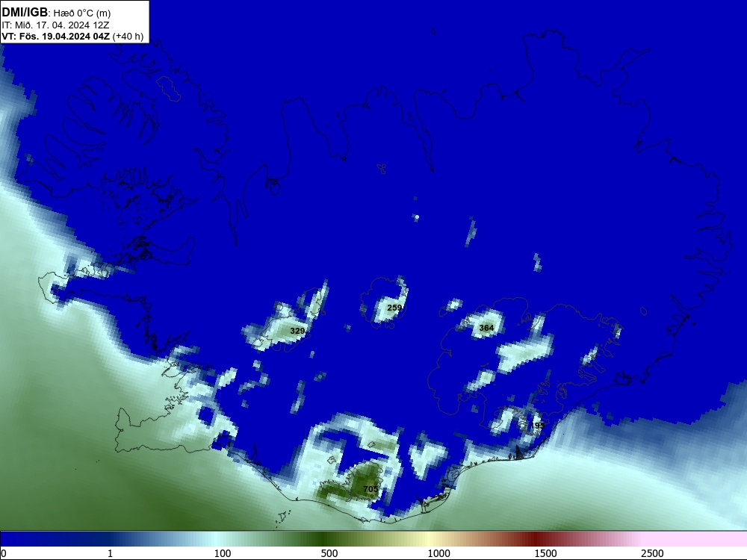Click the 0 label on the color scale
This screenshot has width=747, height=560.
(4, 553)
